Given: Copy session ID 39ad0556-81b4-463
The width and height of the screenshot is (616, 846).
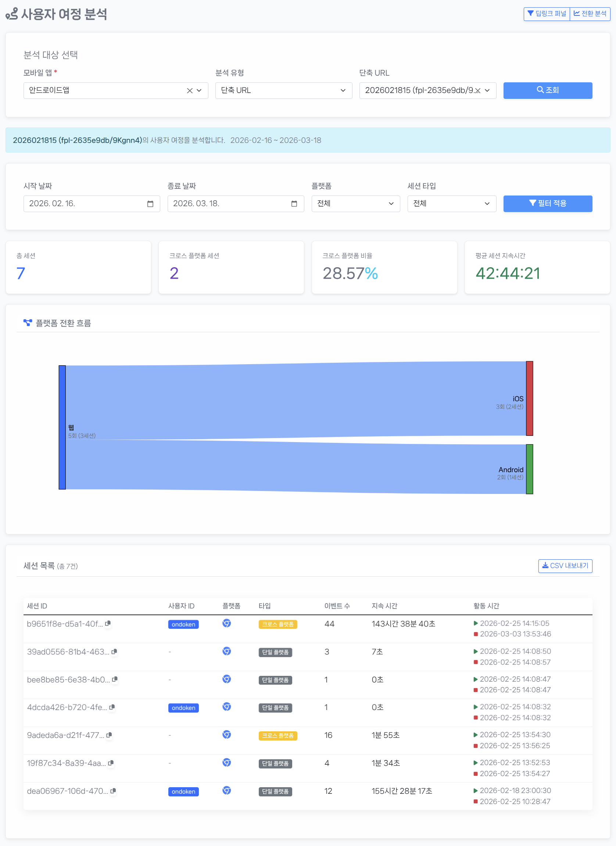Looking at the screenshot, I should pos(114,651).
